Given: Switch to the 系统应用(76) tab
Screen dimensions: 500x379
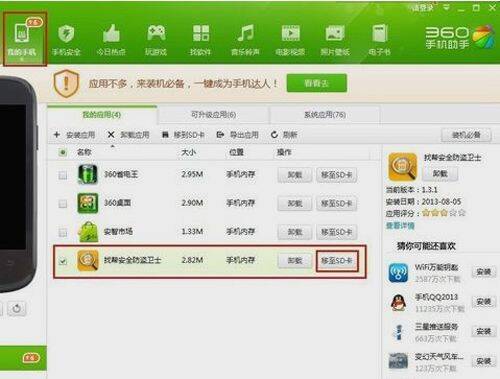Looking at the screenshot, I should click(x=325, y=115).
